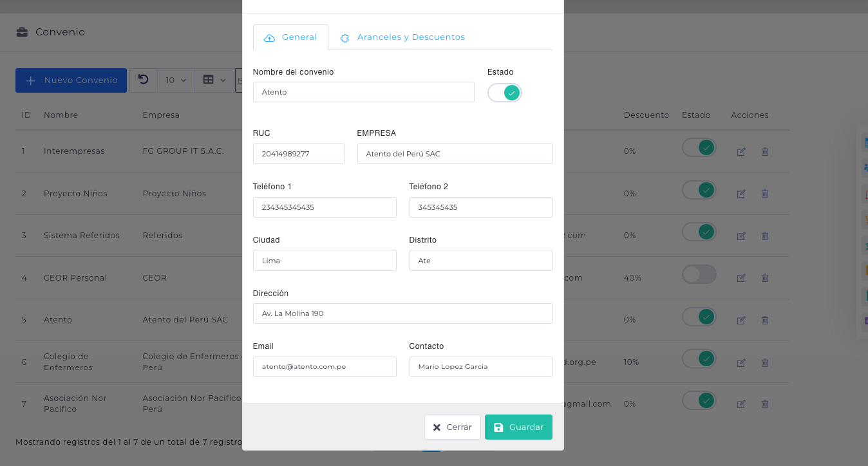The width and height of the screenshot is (868, 466).
Task: Delete the Sistema Referidos row
Action: click(765, 236)
